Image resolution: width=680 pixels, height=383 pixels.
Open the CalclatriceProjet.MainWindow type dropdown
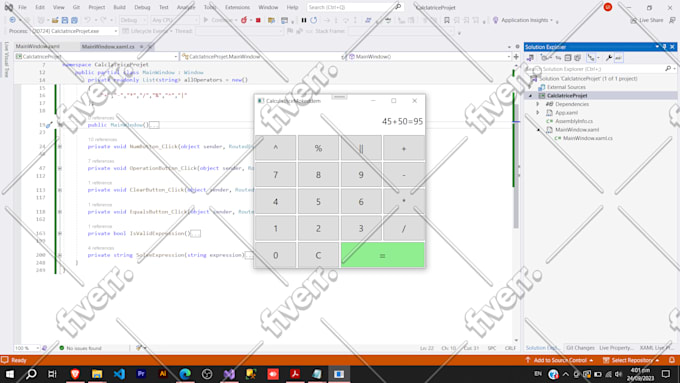tap(263, 56)
